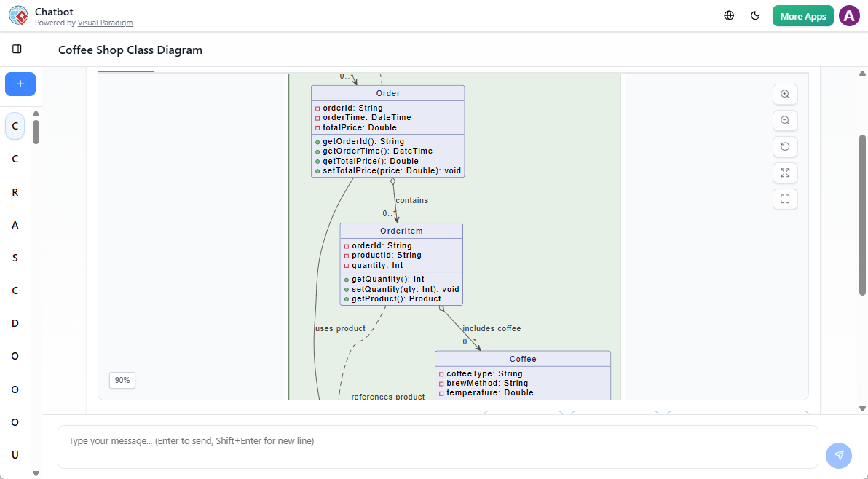Follow the Visual Paradigm link
The height and width of the screenshot is (479, 868).
[x=105, y=23]
